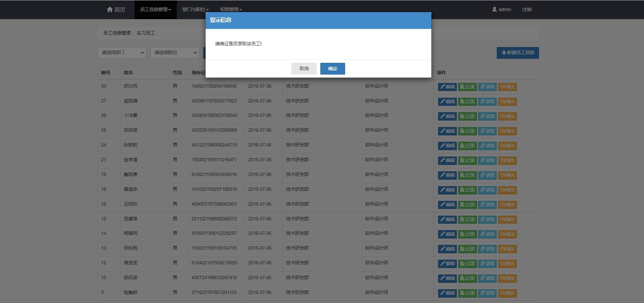This screenshot has width=644, height=303.
Task: Click 淘汰 for employee number 24
Action: click(507, 145)
